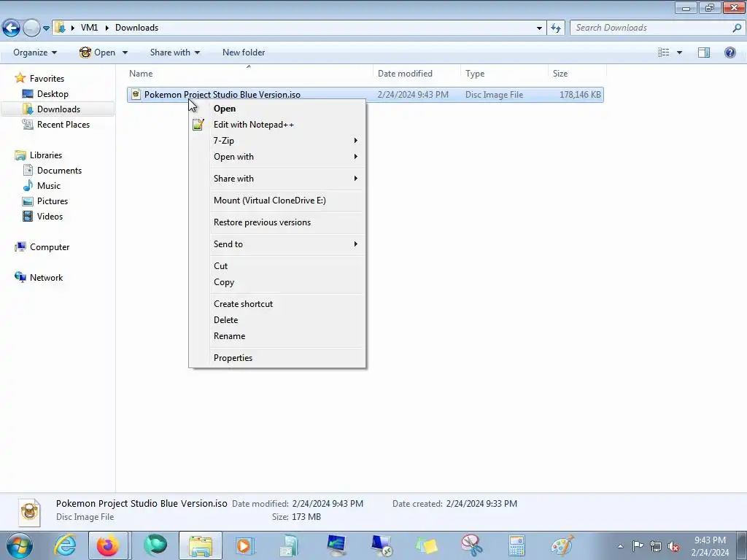Screen dimensions: 747x560
Task: Launch Internet Explorer from the taskbar
Action: tap(65, 545)
